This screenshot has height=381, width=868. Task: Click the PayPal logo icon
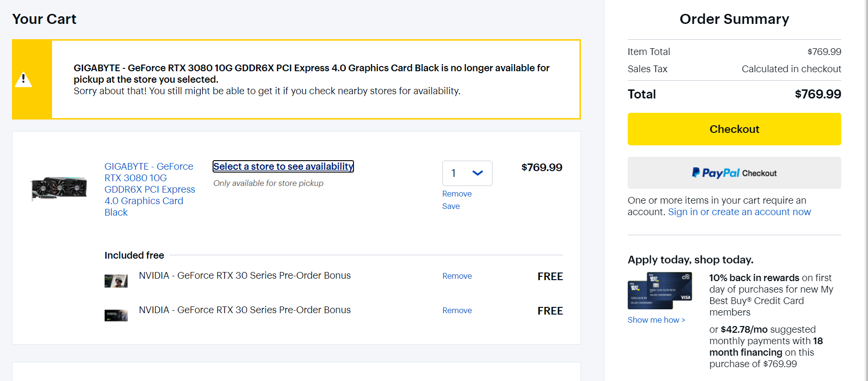(696, 173)
